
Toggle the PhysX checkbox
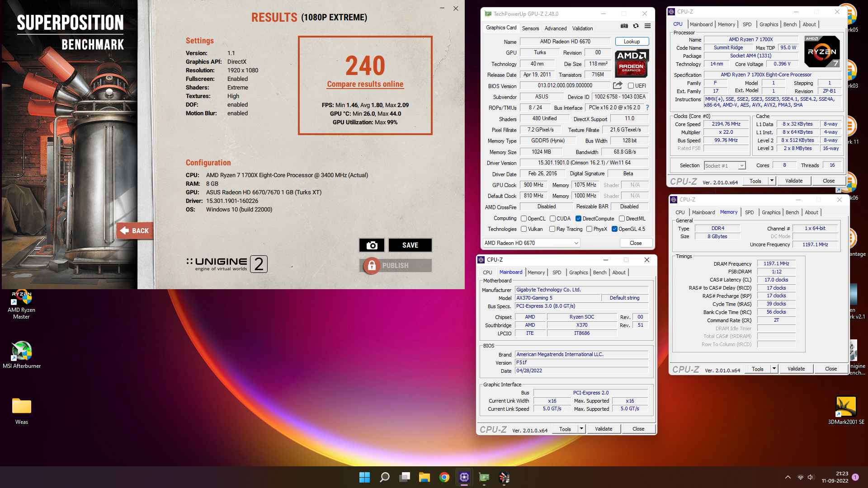(x=589, y=229)
